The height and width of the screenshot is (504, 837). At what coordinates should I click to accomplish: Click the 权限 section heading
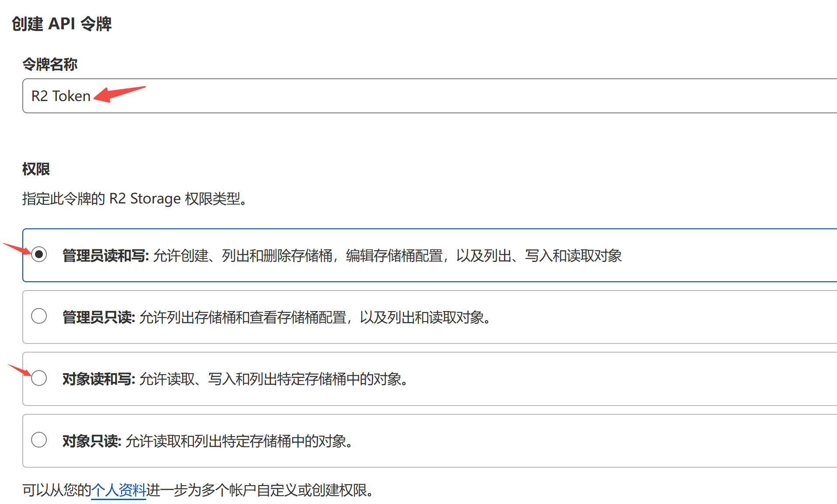(36, 169)
